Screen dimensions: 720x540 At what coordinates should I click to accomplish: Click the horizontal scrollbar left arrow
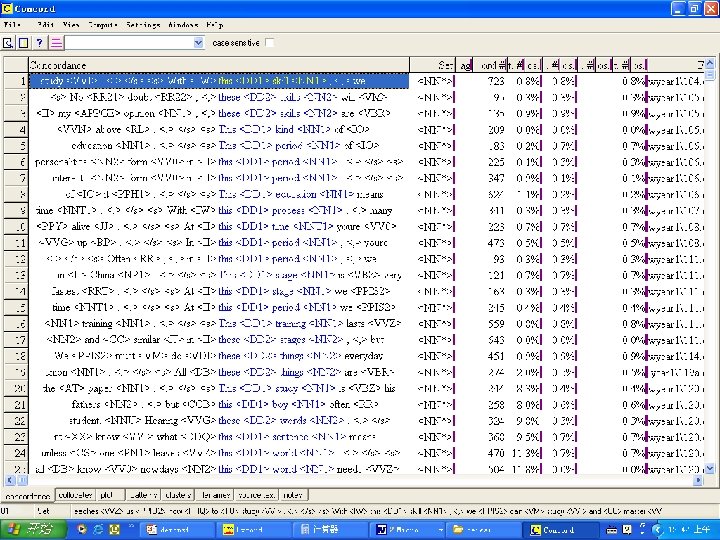tap(9, 480)
